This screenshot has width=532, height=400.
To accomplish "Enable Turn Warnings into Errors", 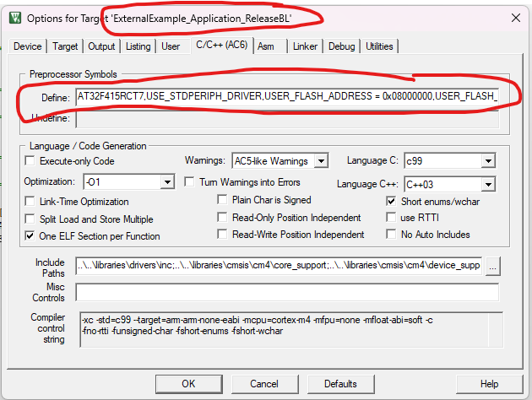I will [x=189, y=182].
